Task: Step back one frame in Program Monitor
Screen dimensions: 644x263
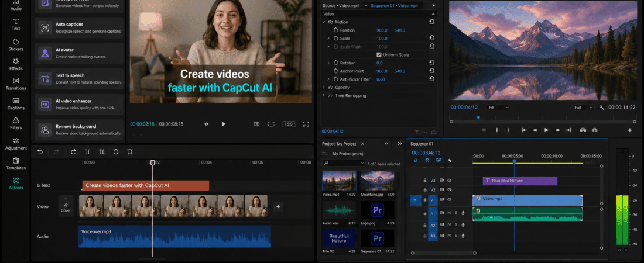Action: point(535,130)
